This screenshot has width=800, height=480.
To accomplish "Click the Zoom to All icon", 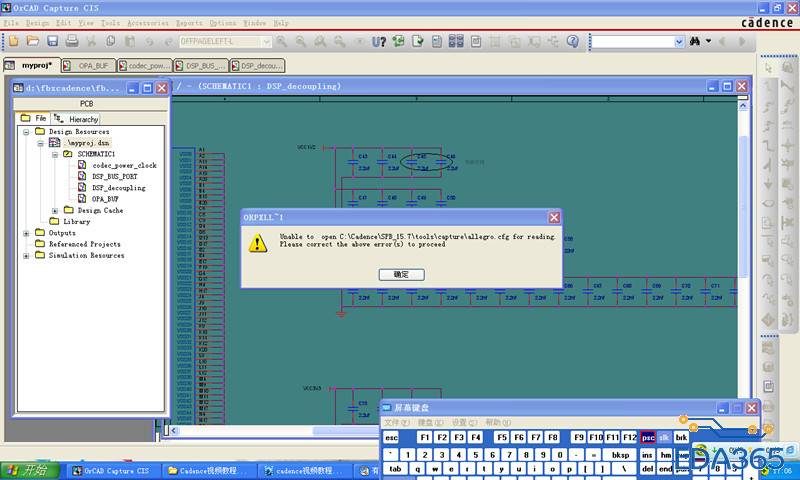I will point(339,41).
